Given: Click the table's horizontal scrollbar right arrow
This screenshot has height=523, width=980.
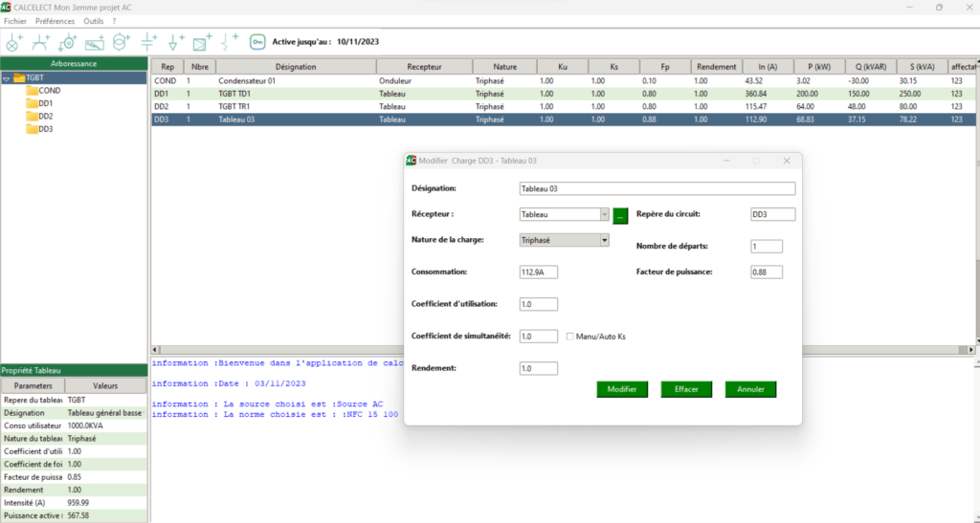Looking at the screenshot, I should [970, 350].
